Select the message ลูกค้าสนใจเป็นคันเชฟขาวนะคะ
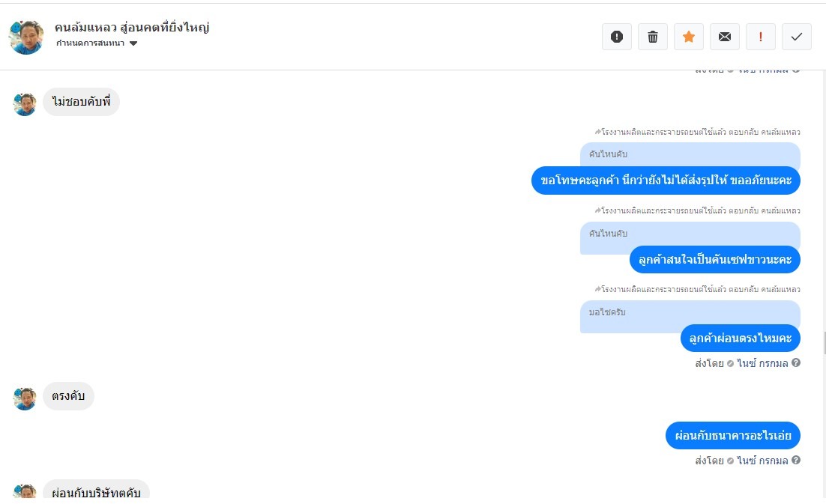826x504 pixels. click(715, 260)
